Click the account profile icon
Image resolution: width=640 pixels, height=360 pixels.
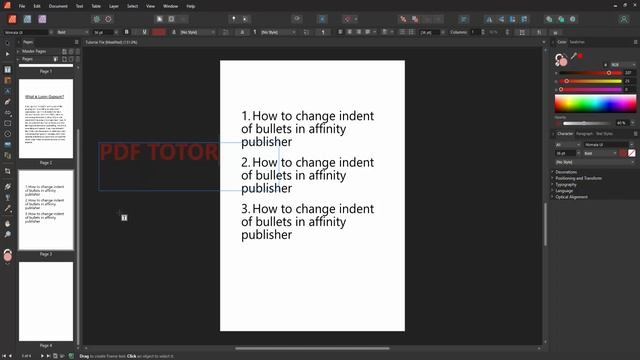pyautogui.click(x=624, y=19)
